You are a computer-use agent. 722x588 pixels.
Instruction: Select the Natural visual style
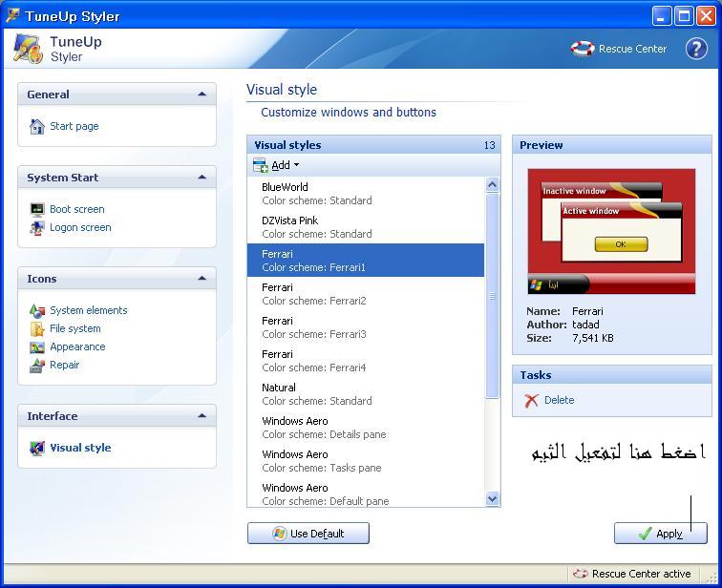coord(366,394)
